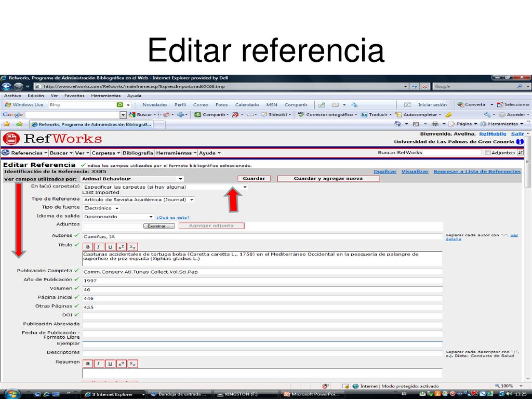Screen dimensions: 532x399
Task: Open the zoom level 100% control
Action: [x=508, y=386]
